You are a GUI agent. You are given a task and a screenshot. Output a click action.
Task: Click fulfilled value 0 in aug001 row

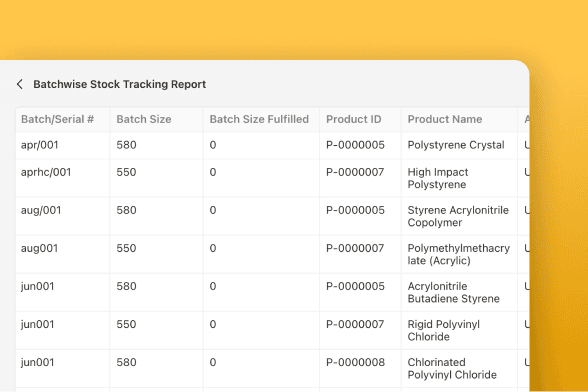tap(213, 248)
